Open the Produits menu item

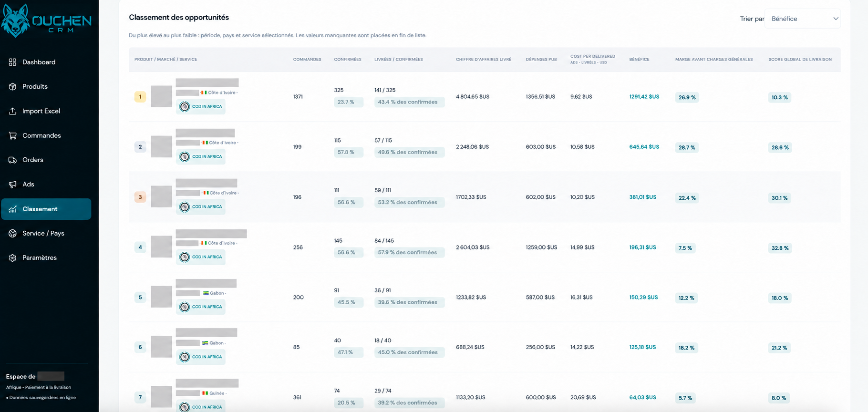coord(46,86)
